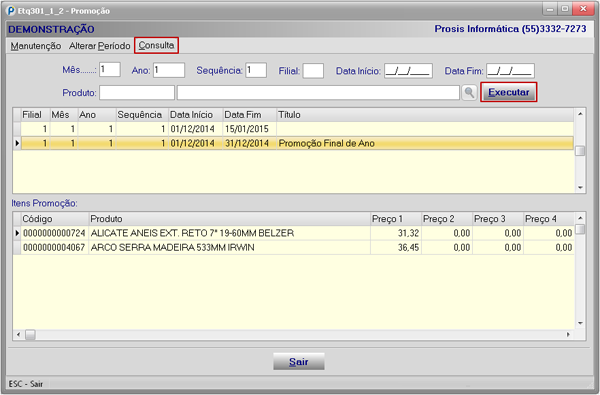Focus the Sequência input field

click(x=256, y=70)
